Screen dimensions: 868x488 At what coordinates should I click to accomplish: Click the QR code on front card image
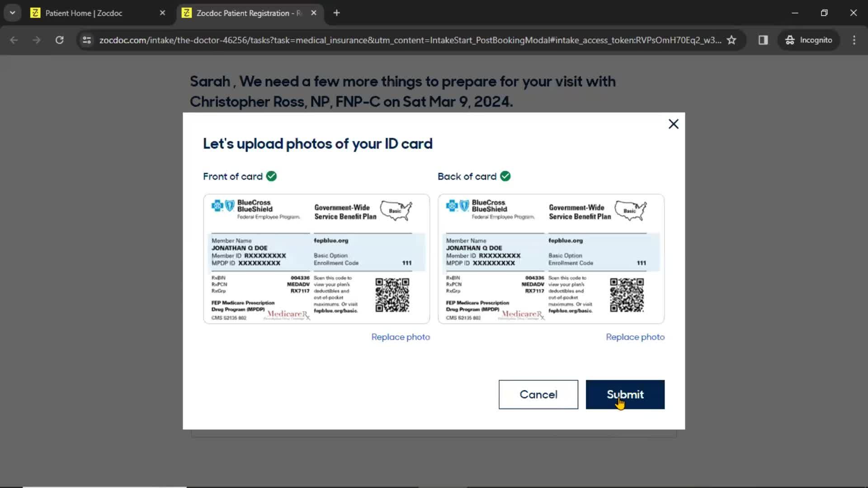(x=392, y=295)
